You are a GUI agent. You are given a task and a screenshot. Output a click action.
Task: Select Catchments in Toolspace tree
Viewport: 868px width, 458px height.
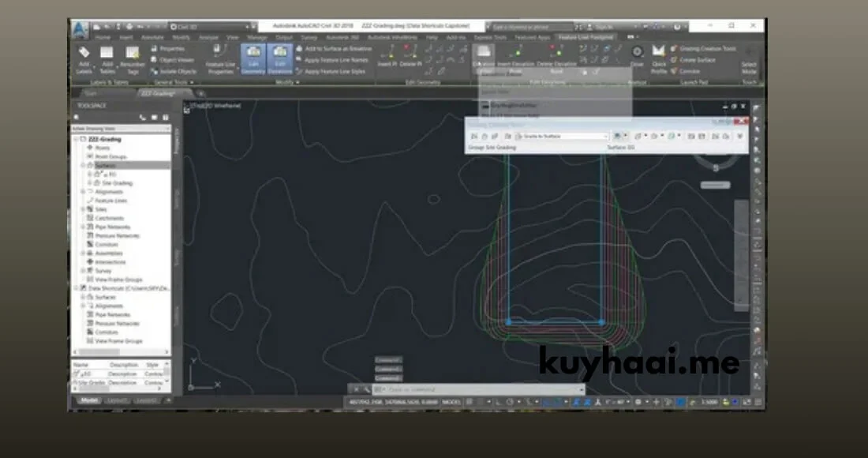point(109,218)
